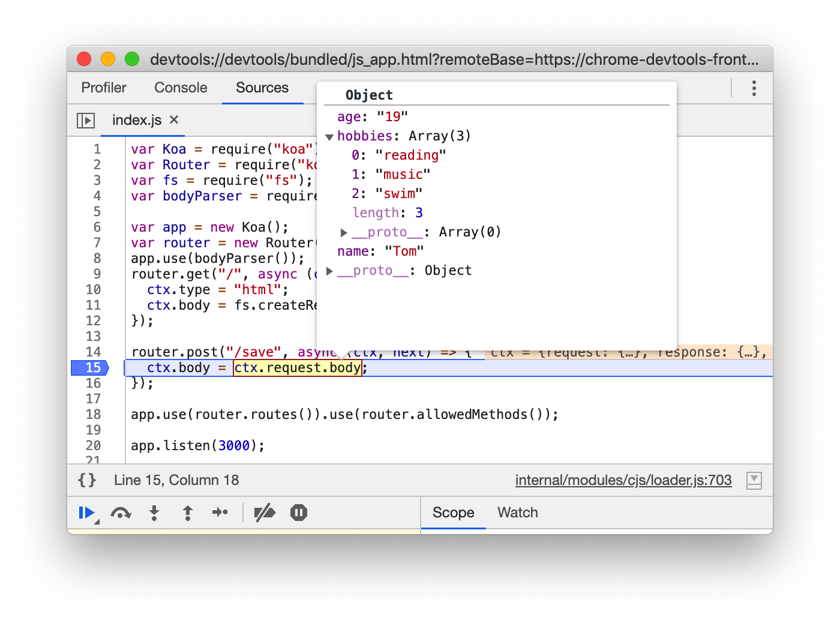
Task: Select the index.js file tab
Action: click(137, 120)
